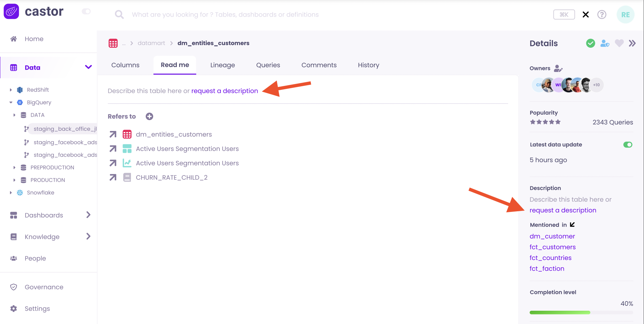Open the Queries tab
Viewport: 644px width, 324px height.
tap(268, 65)
